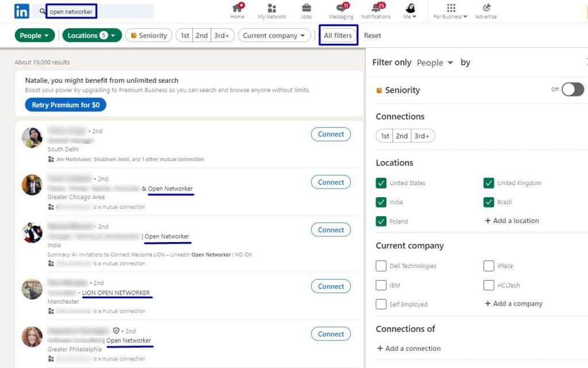
Task: Click 'LION OPEN NETWORKER' headline text
Action: tap(116, 293)
